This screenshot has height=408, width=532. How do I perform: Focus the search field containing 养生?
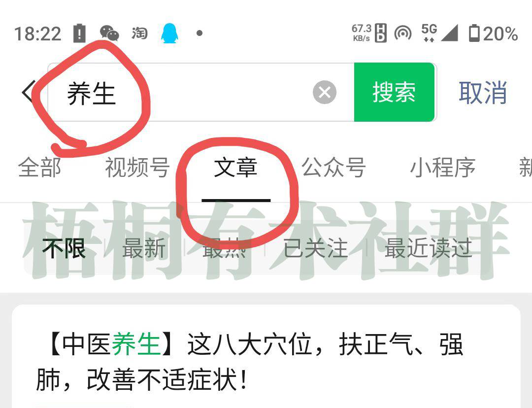click(201, 92)
